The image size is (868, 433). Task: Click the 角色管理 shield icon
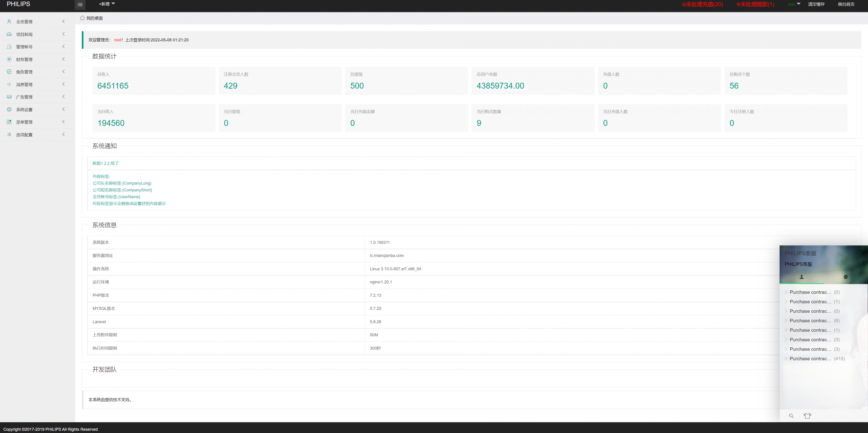pyautogui.click(x=9, y=72)
